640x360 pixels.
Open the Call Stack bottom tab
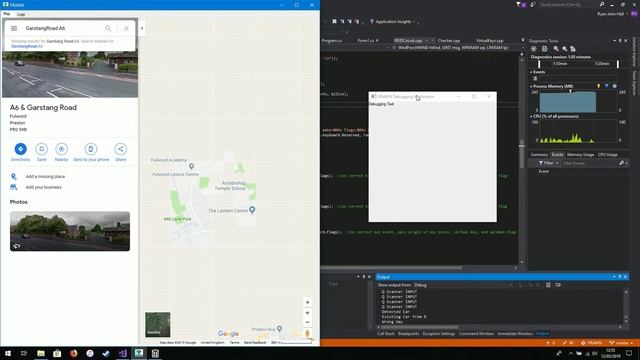point(386,333)
